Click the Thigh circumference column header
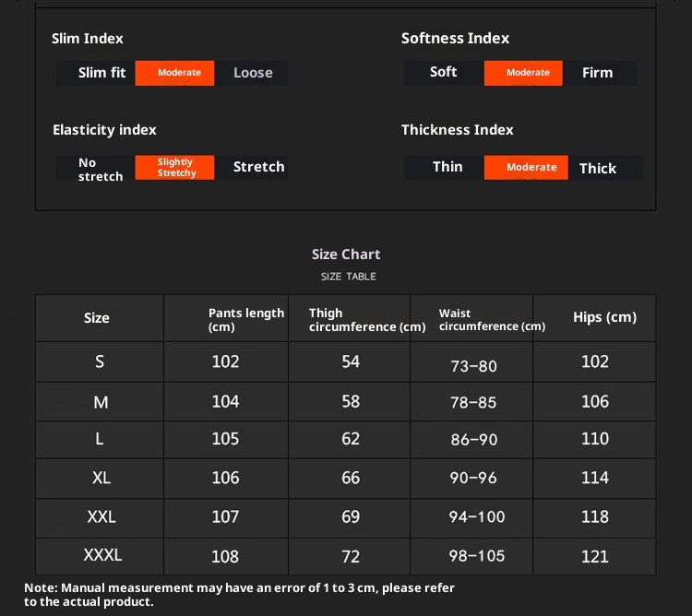This screenshot has height=616, width=692. coord(366,319)
